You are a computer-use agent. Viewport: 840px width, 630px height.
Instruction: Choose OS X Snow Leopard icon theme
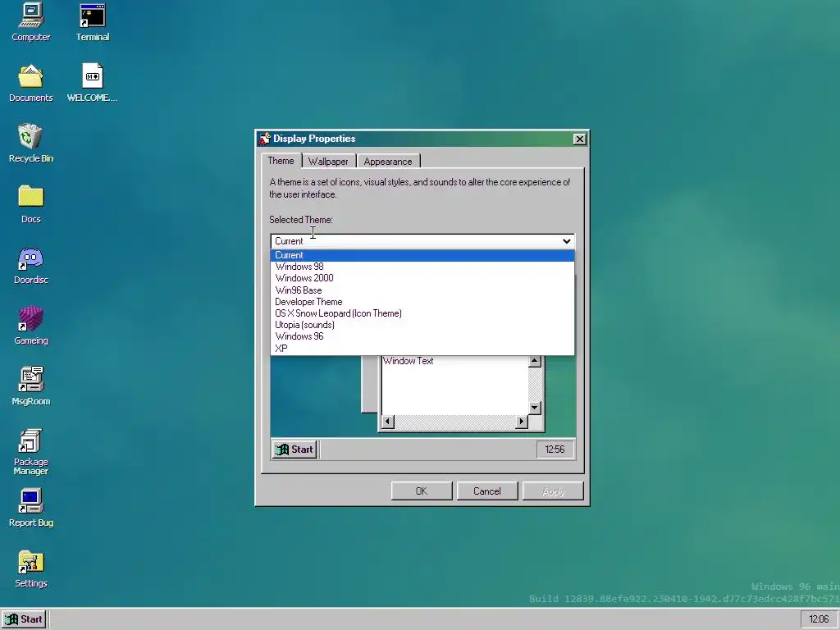422,313
